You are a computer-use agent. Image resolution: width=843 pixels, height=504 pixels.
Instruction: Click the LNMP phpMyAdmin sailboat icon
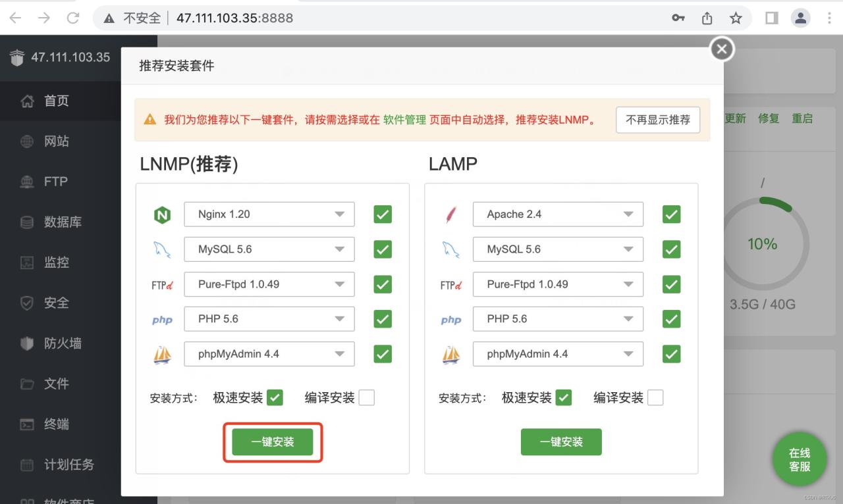click(x=162, y=355)
